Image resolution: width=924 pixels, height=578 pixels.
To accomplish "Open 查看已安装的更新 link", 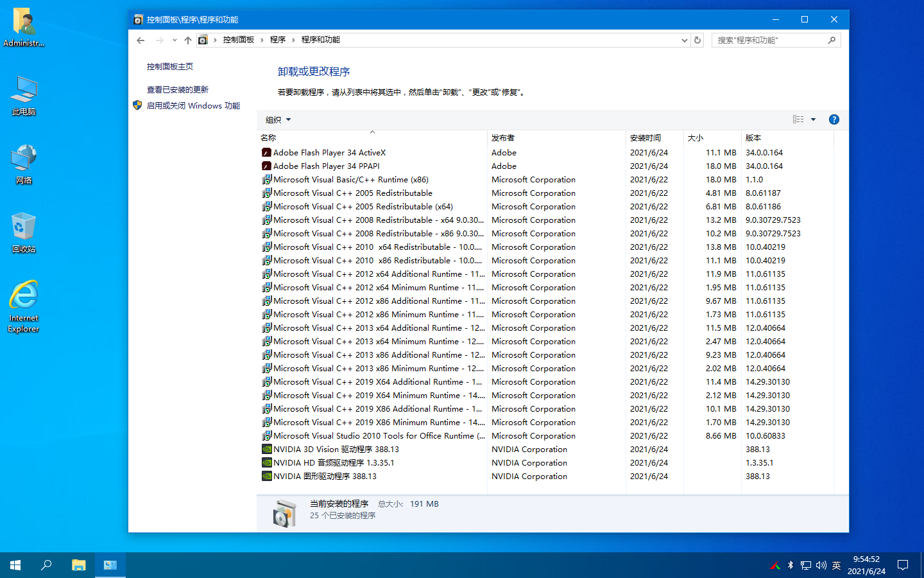I will [x=177, y=90].
